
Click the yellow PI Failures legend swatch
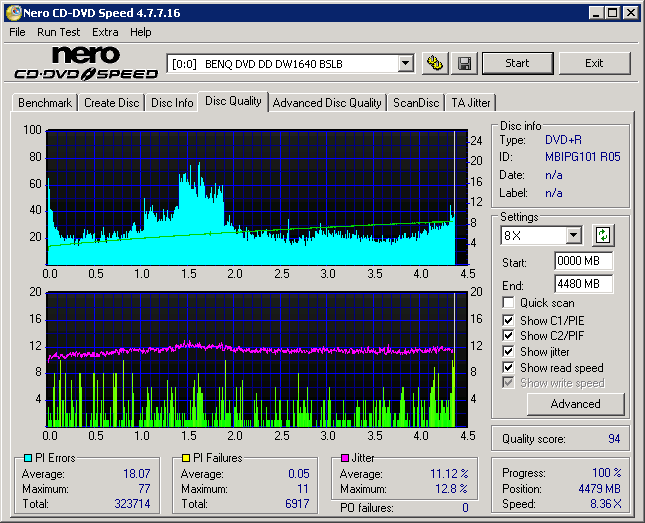point(186,458)
